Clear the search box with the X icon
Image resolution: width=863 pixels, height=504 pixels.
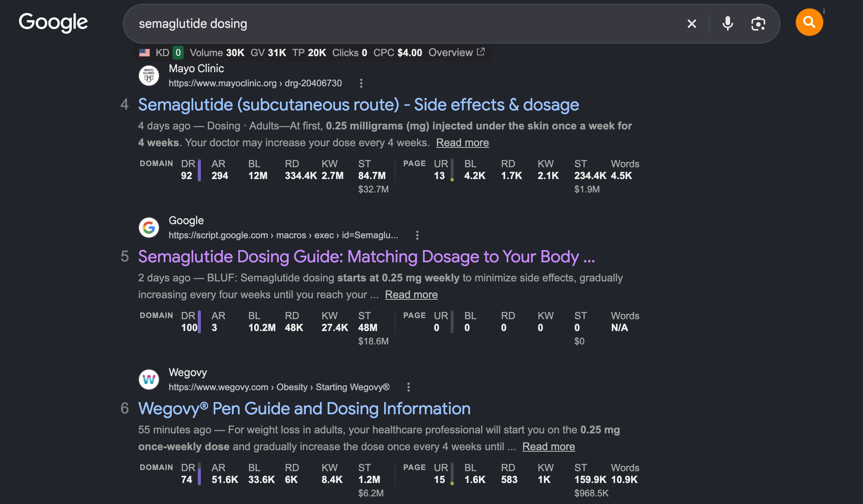tap(692, 24)
